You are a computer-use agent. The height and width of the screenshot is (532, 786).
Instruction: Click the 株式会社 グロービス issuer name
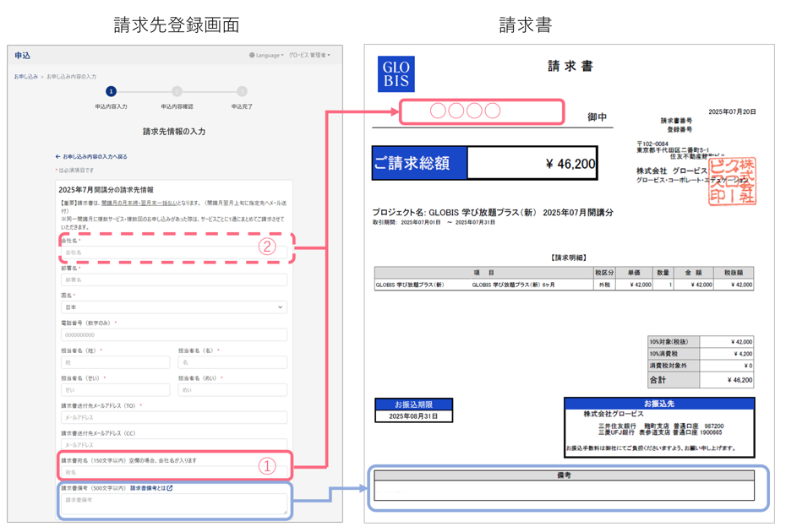coord(672,171)
